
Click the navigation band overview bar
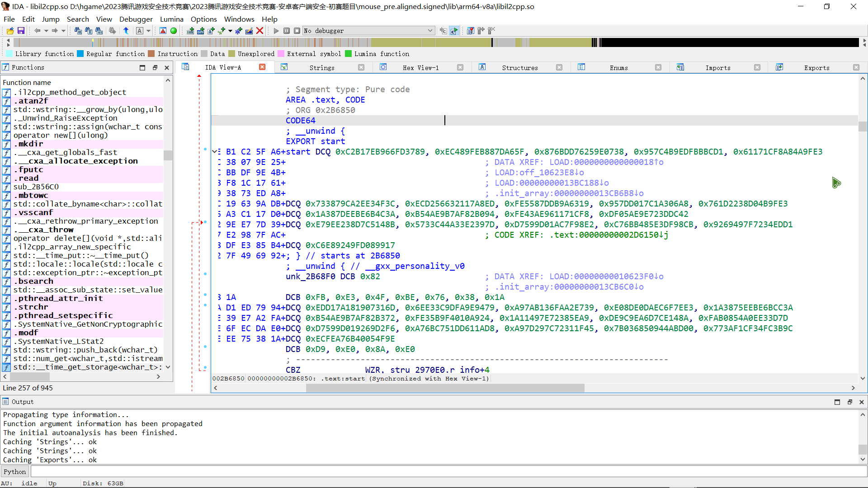point(434,42)
